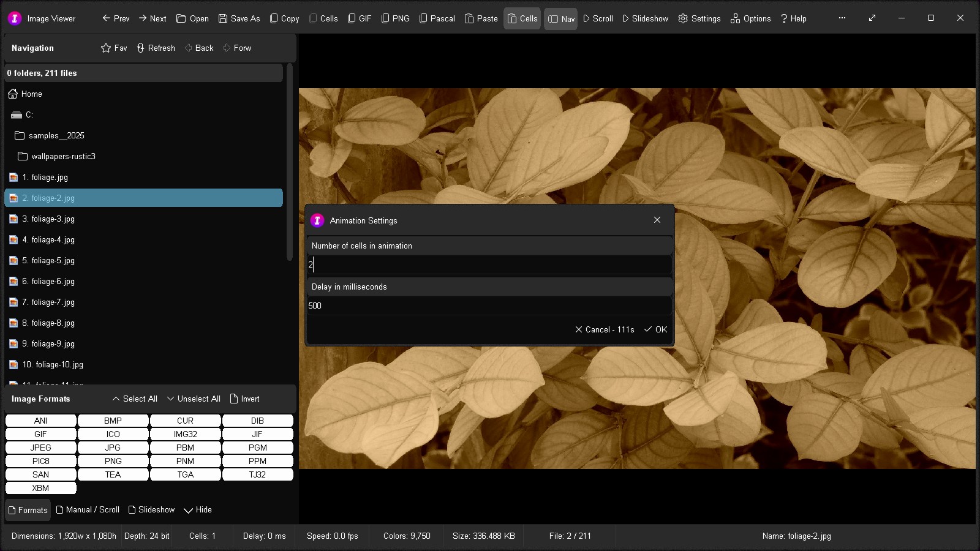Hide the bottom formats panel
This screenshot has width=980, height=551.
click(197, 510)
